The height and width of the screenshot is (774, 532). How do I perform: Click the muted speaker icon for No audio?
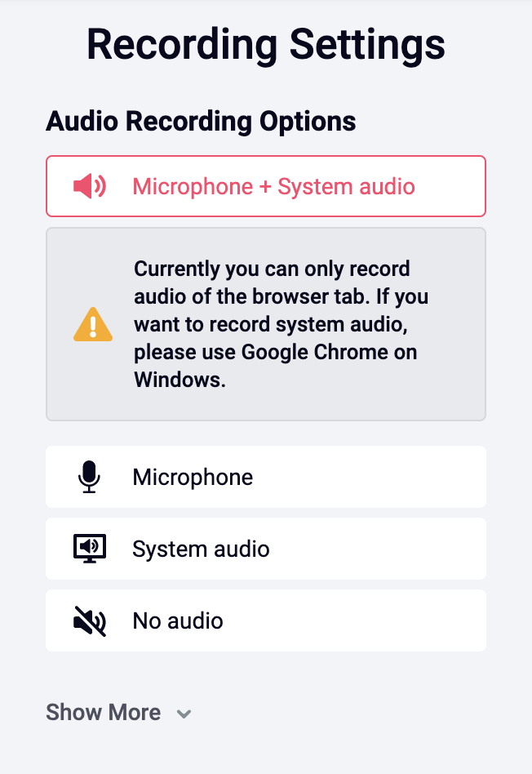tap(89, 621)
